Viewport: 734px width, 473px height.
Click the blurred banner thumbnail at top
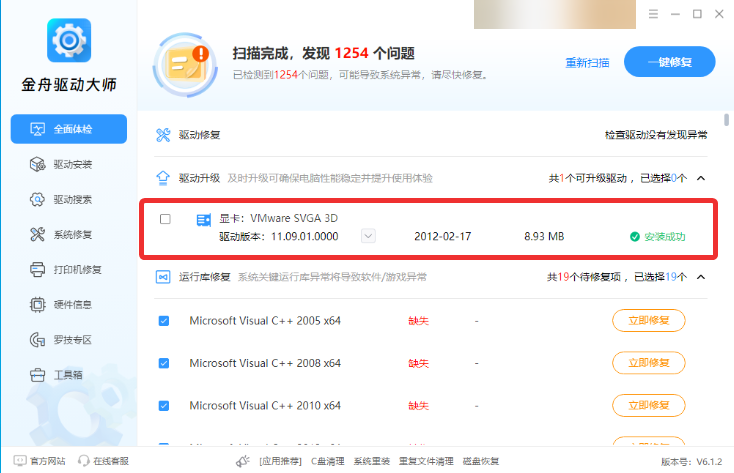click(555, 14)
